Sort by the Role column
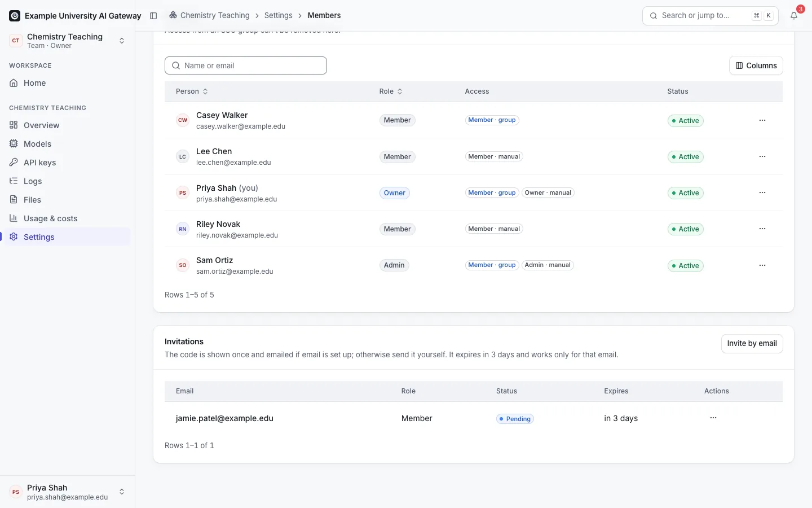The image size is (812, 508). [391, 91]
